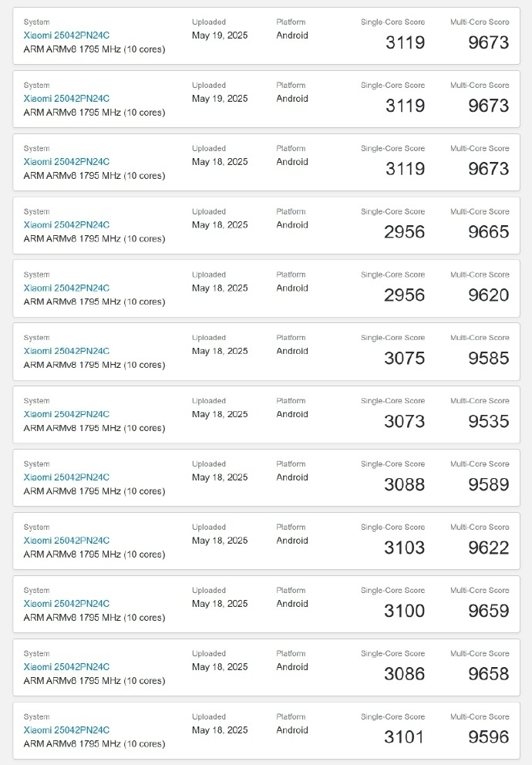Click the result card showing single-core 3101
This screenshot has width=532, height=765.
pyautogui.click(x=266, y=730)
